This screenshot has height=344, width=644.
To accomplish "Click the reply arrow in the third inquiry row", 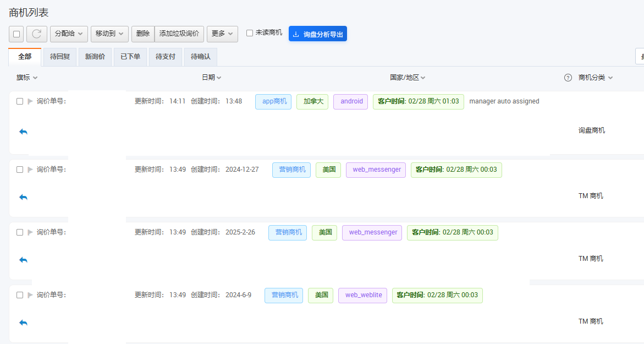I will point(23,260).
